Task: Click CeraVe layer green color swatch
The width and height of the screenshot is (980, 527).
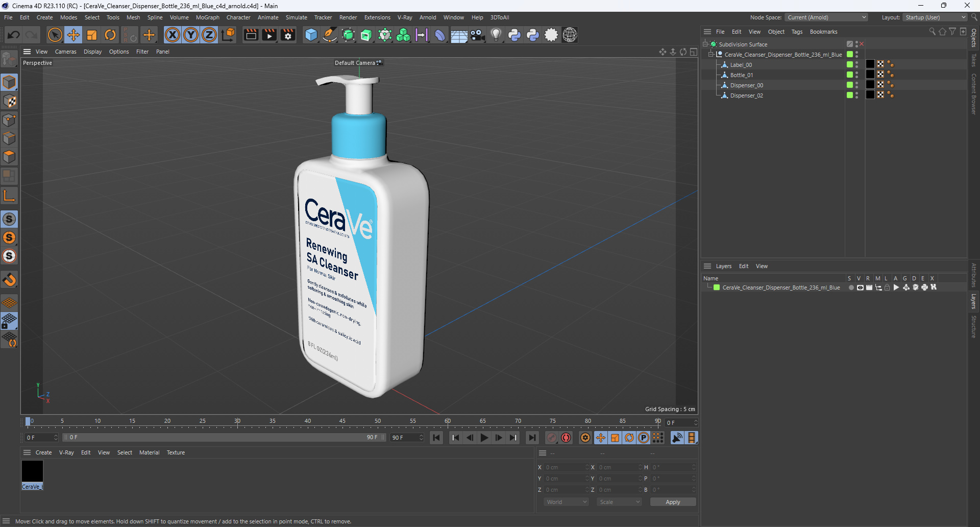Action: tap(717, 288)
